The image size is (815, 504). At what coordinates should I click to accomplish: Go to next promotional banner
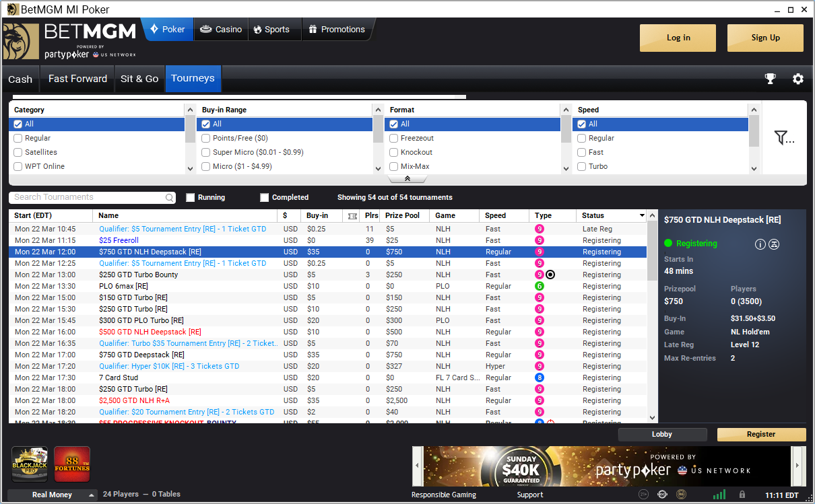click(797, 466)
